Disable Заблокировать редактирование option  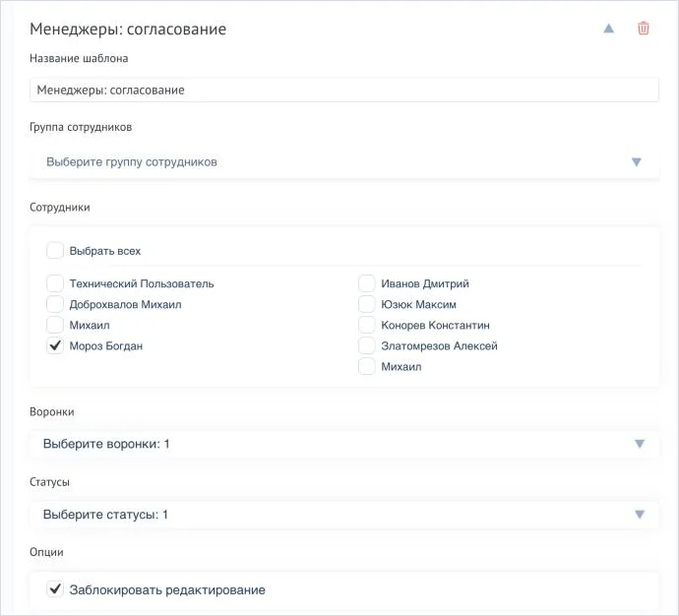click(55, 589)
